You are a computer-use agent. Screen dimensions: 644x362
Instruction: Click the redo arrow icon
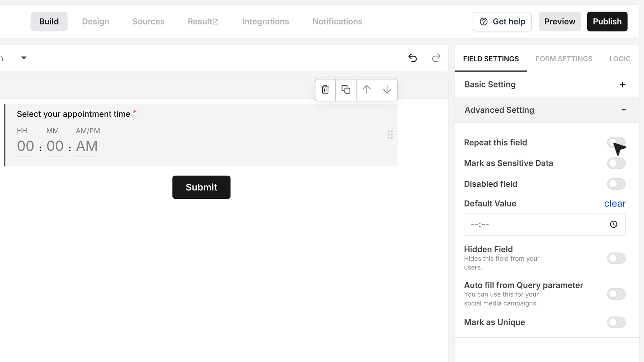436,58
